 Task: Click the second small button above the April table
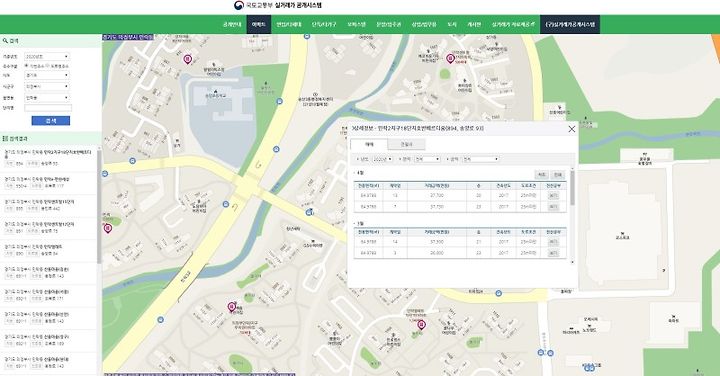(557, 175)
